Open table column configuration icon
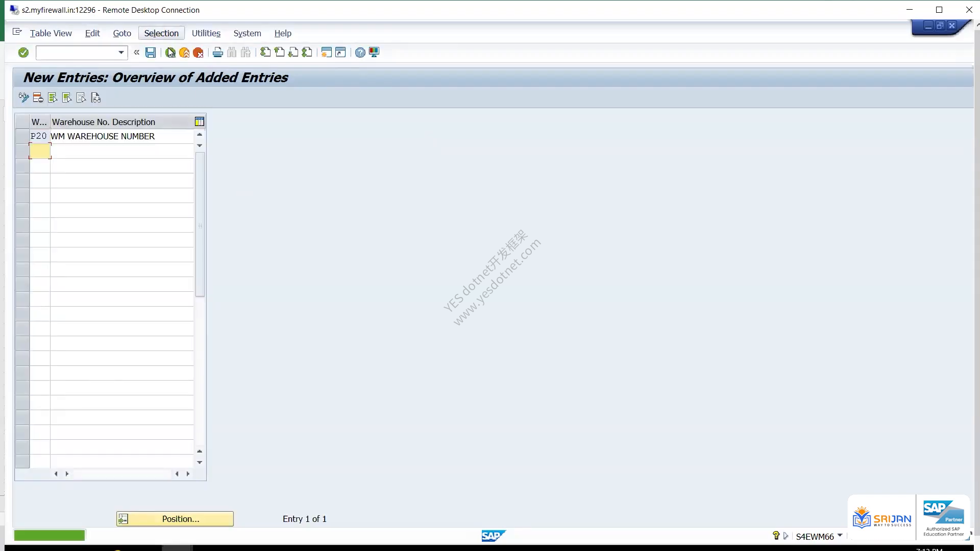The height and width of the screenshot is (551, 980). [200, 121]
